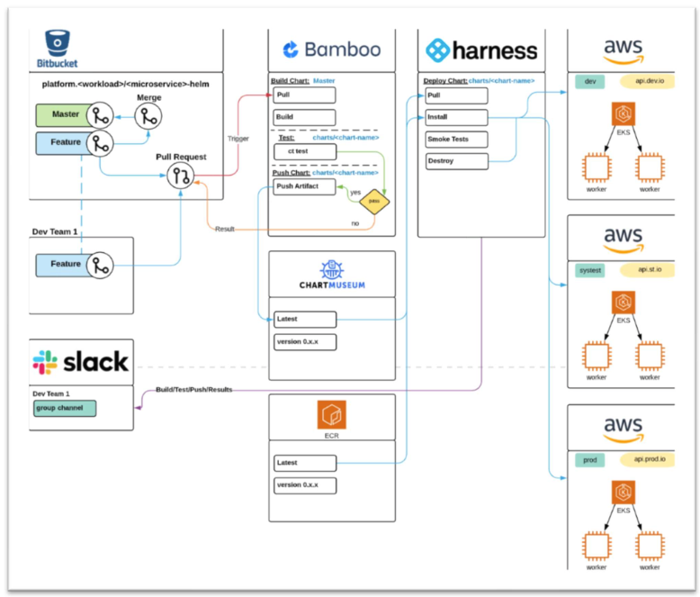Image resolution: width=700 pixels, height=597 pixels.
Task: Click the Slack logo
Action: click(x=81, y=362)
